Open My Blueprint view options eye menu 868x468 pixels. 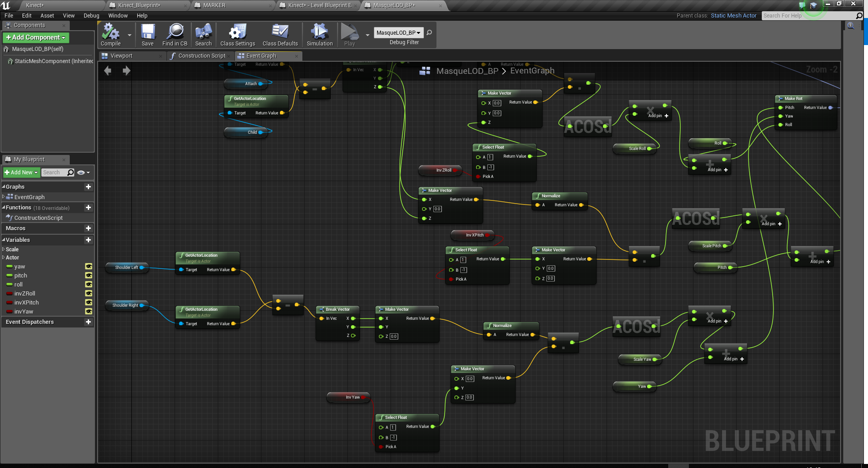click(83, 173)
